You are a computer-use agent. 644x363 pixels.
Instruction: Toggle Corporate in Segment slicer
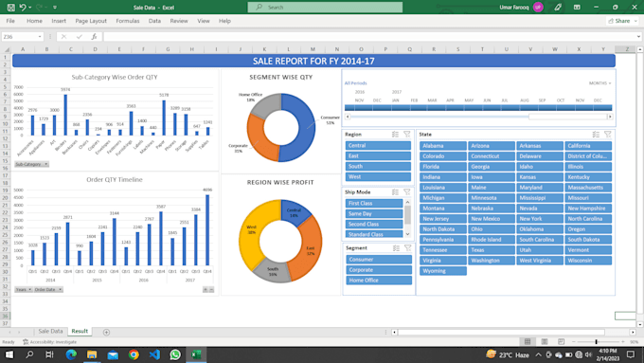[379, 270]
